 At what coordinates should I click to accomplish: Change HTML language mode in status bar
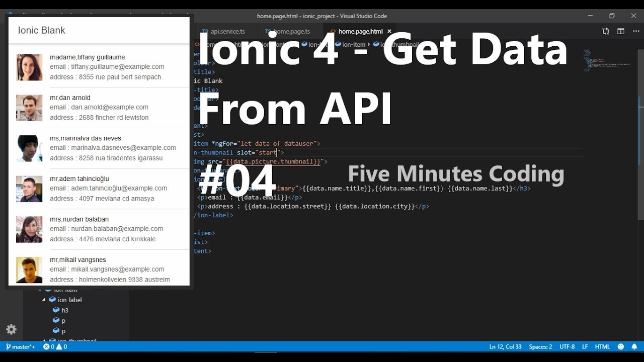602,346
